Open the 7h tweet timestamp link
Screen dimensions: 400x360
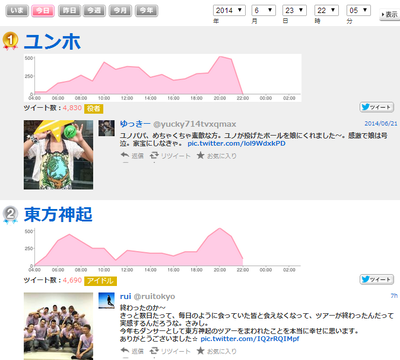(394, 296)
